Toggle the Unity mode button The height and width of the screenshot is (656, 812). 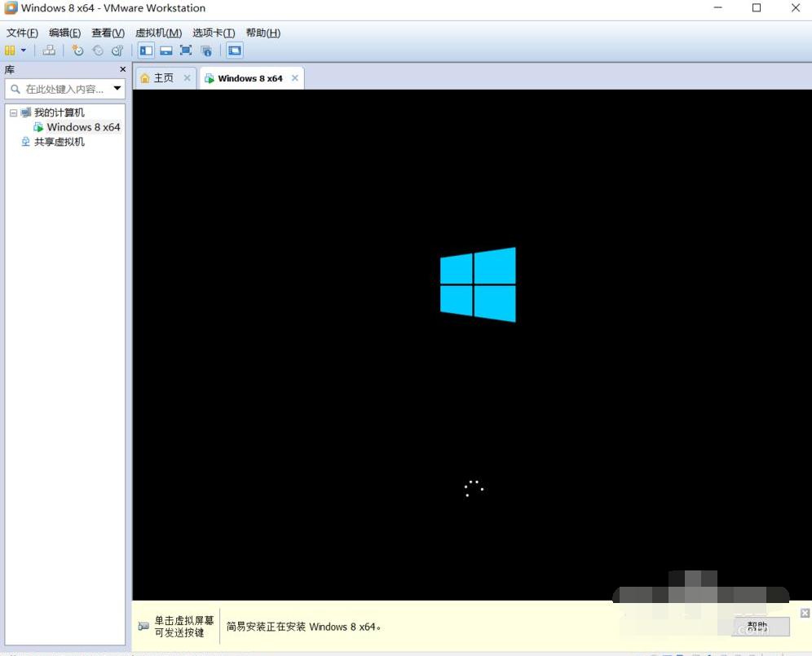click(x=206, y=50)
